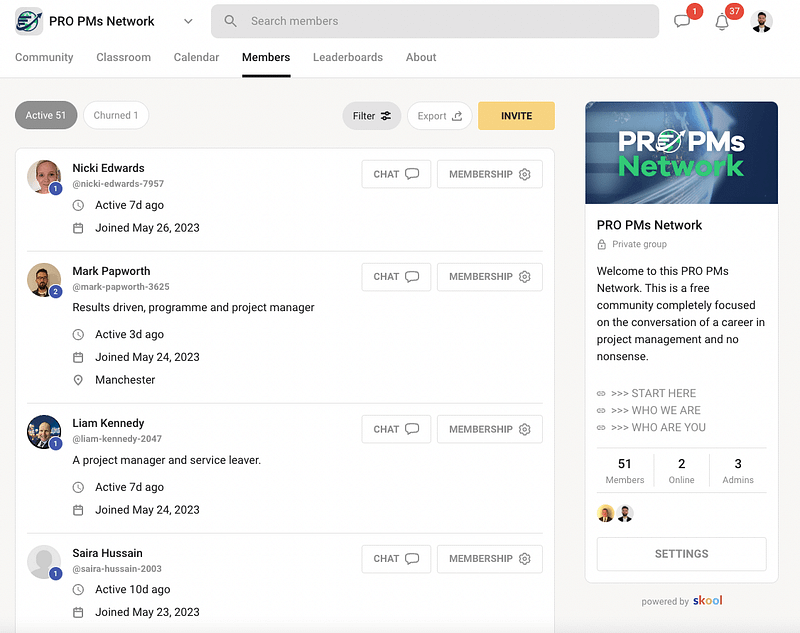Click the Skool logo at page bottom
The image size is (800, 633).
(707, 601)
